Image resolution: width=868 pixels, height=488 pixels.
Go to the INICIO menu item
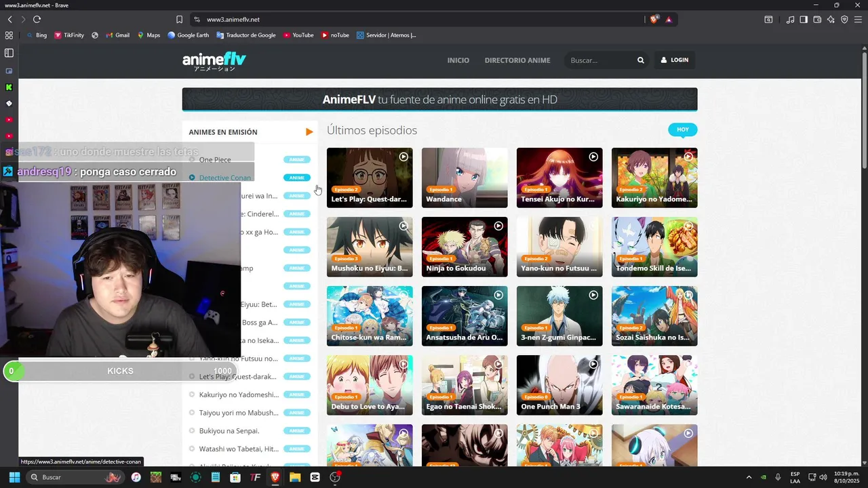tap(458, 60)
